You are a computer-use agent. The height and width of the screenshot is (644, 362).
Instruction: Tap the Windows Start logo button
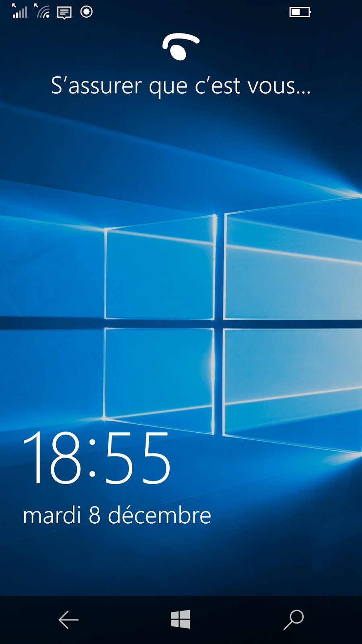click(x=181, y=619)
